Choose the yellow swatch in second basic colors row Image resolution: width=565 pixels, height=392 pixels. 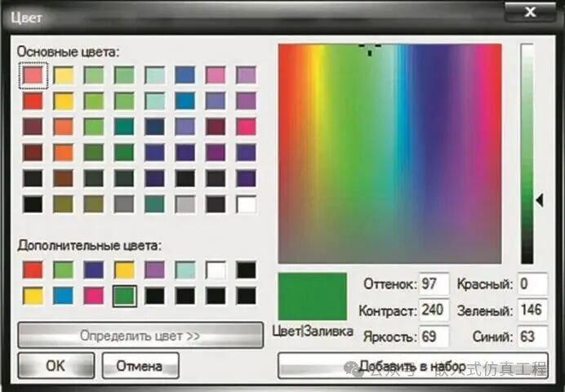[64, 101]
